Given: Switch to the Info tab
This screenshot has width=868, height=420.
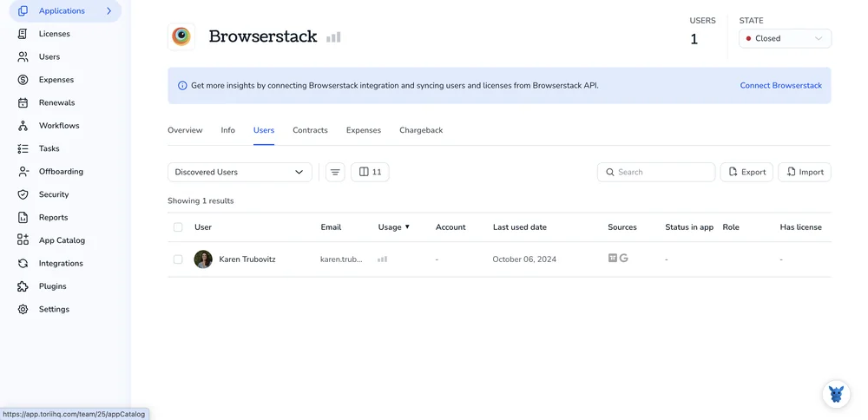Looking at the screenshot, I should tap(228, 130).
